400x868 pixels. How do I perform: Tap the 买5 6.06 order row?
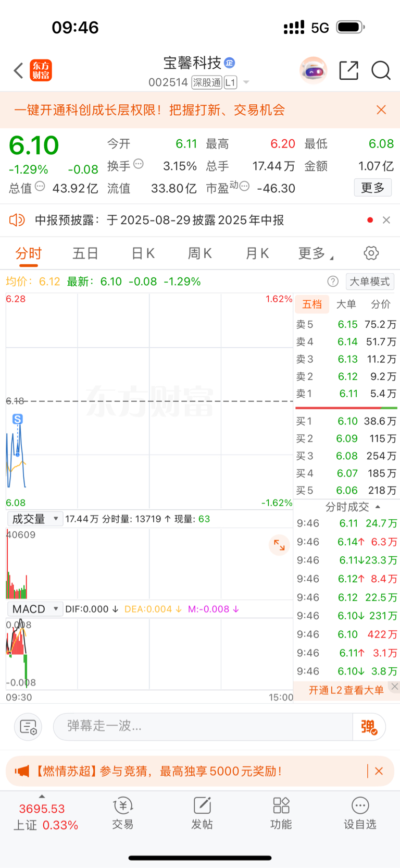(x=346, y=491)
